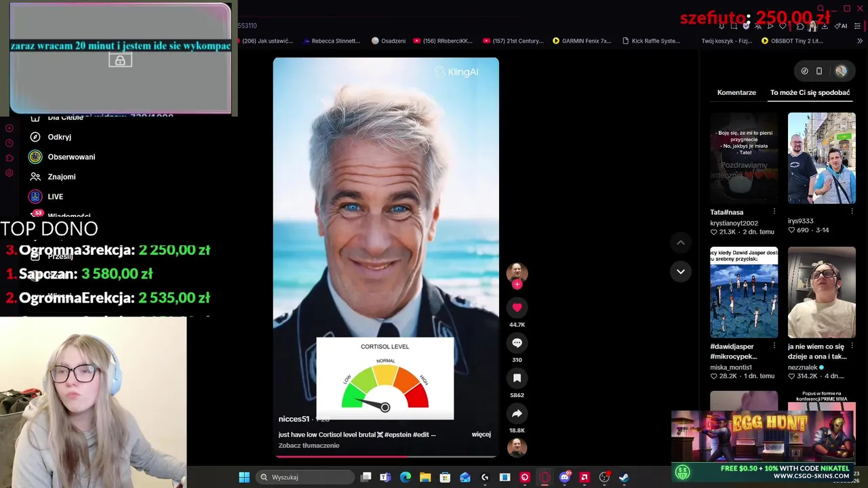Open options menu for irys9333 video
The image size is (868, 488).
[852, 212]
